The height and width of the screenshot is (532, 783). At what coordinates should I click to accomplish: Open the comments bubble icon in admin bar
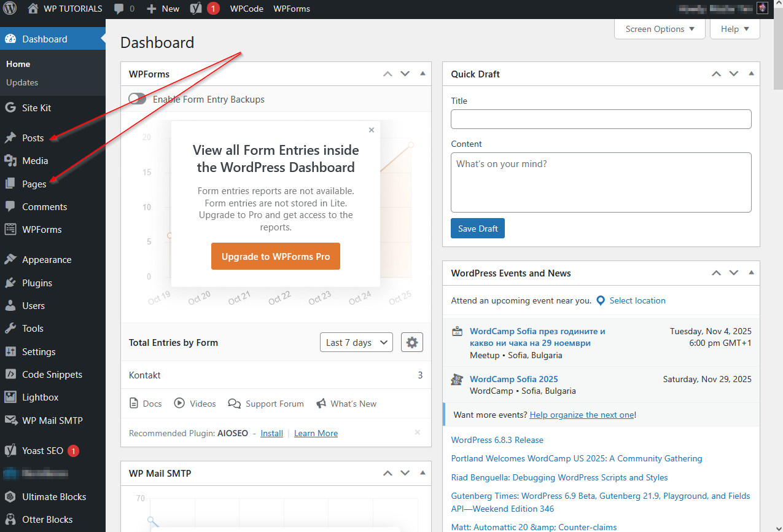click(x=119, y=9)
